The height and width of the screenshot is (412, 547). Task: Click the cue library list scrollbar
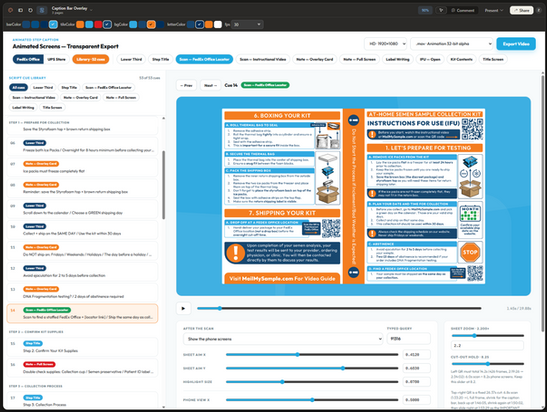coord(163,185)
